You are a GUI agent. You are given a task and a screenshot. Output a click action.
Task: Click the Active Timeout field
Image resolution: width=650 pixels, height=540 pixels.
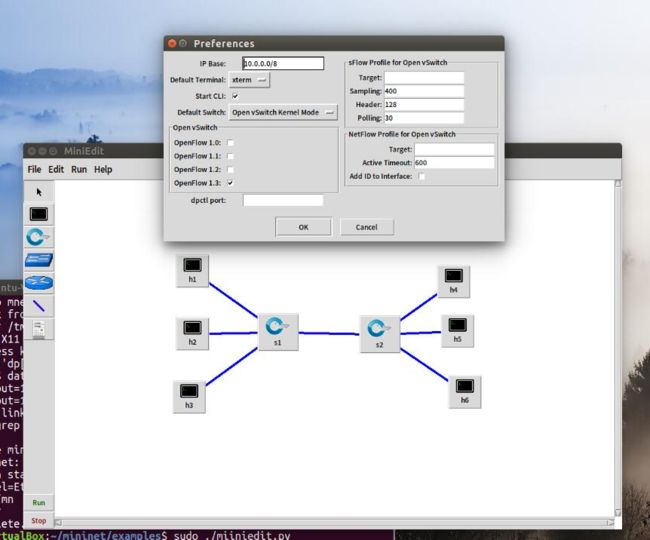tap(454, 162)
